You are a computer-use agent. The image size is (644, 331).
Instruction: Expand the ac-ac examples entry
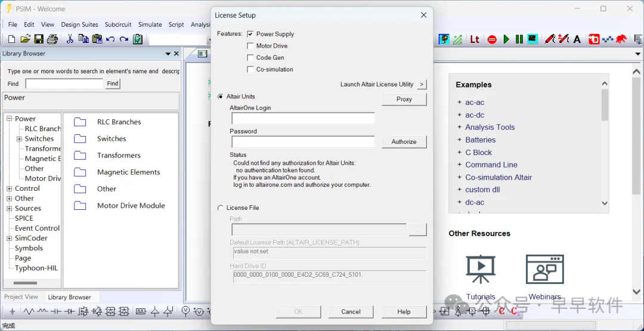coord(460,102)
